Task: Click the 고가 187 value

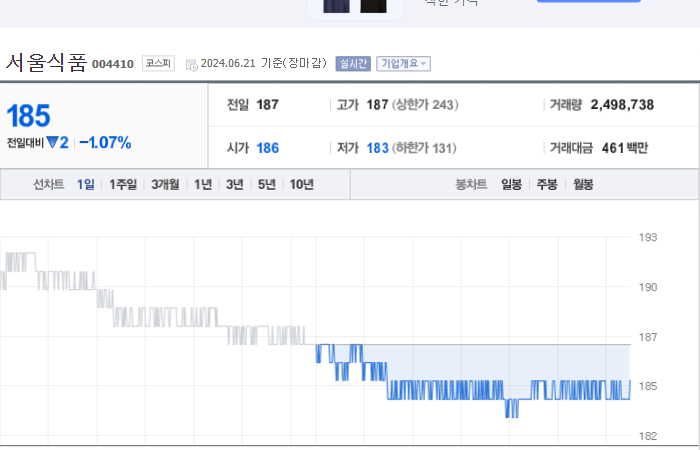Action: click(x=377, y=105)
